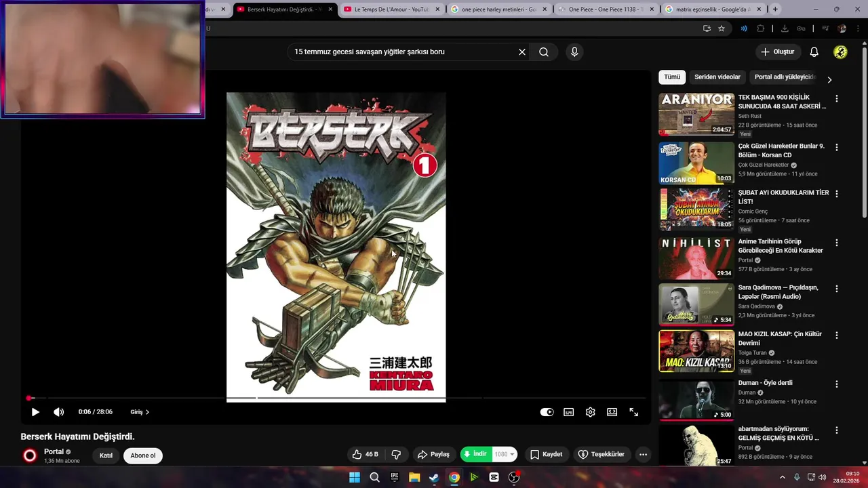Open the Oluştur create menu
The height and width of the screenshot is (488, 868).
[x=777, y=52]
